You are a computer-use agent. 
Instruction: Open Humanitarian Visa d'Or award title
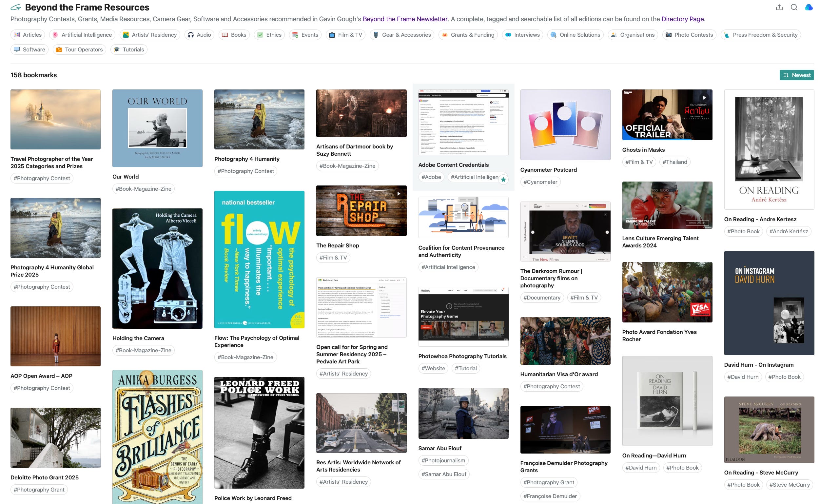tap(559, 374)
